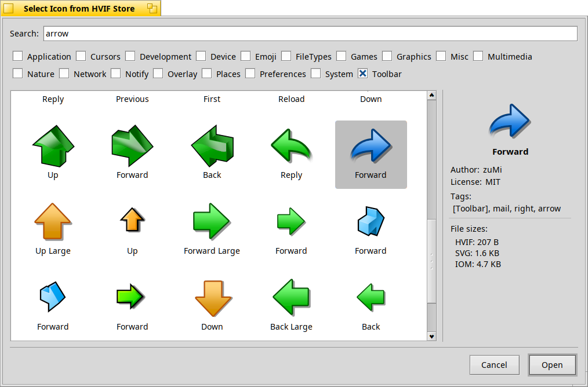The image size is (588, 387).
Task: Pick the green Back Large arrow icon
Action: click(291, 298)
